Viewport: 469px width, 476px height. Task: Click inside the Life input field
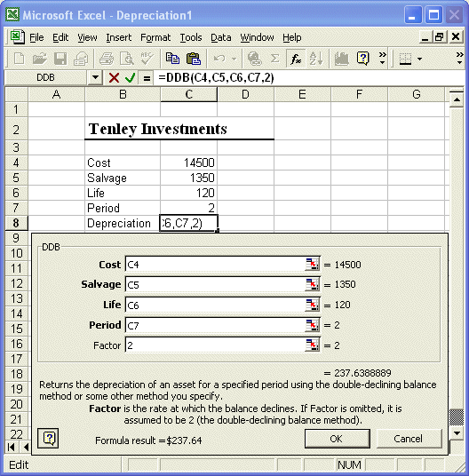pyautogui.click(x=215, y=305)
